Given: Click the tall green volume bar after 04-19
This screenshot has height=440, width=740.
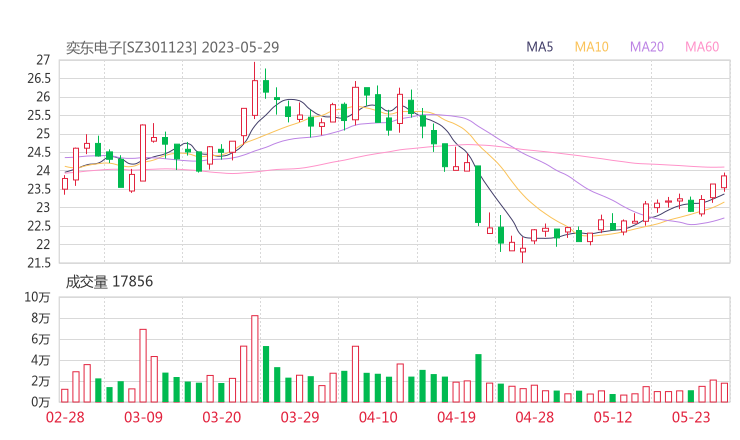Looking at the screenshot, I should coord(478,378).
